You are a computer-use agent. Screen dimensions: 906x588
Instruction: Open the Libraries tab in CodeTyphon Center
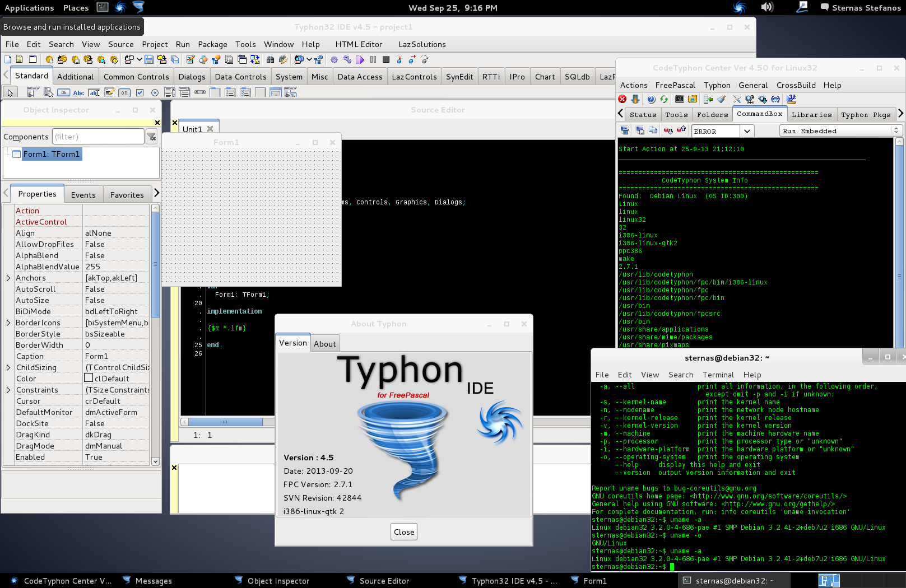pos(811,115)
